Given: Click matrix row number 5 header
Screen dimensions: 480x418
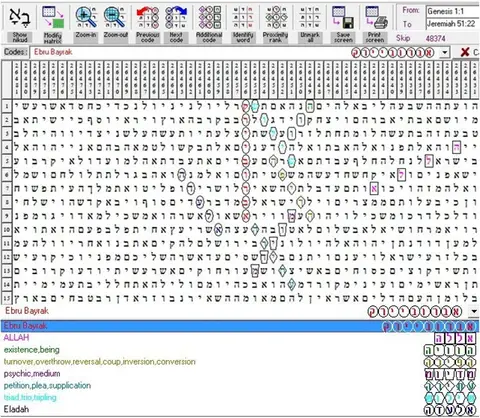Looking at the screenshot, I should 7,161.
